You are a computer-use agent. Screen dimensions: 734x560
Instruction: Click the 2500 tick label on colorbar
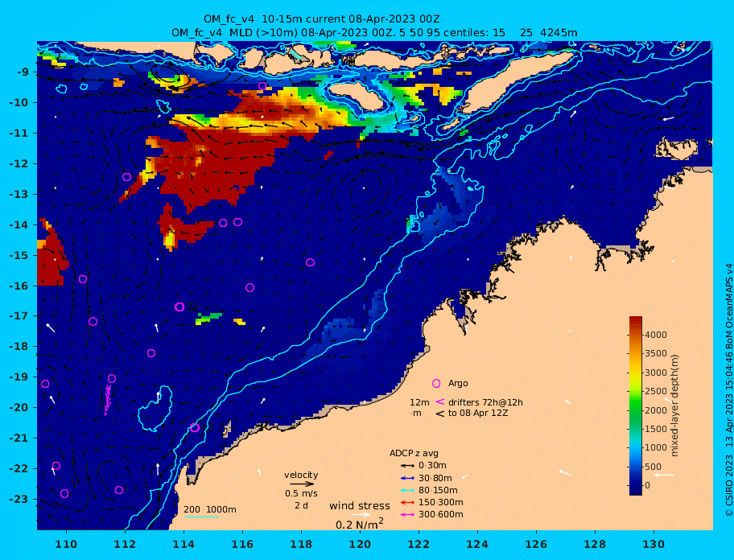(x=656, y=392)
